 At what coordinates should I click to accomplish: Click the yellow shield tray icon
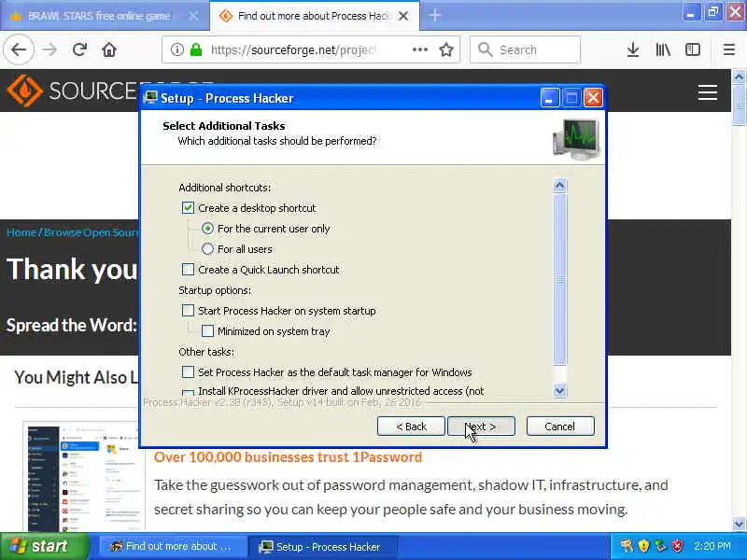coord(643,546)
